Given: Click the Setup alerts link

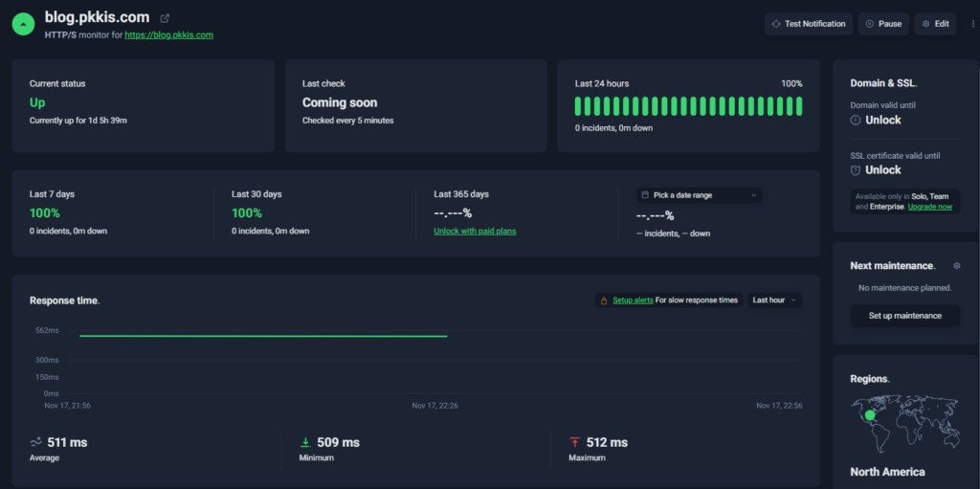Looking at the screenshot, I should coord(633,300).
